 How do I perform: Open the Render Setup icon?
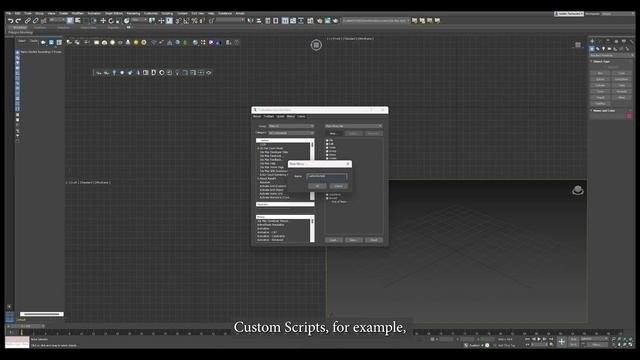[x=320, y=20]
